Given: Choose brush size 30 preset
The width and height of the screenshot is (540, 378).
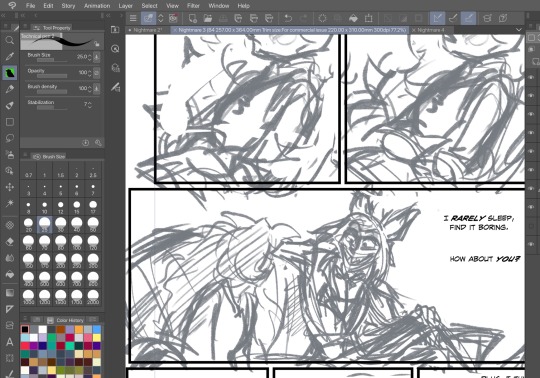Looking at the screenshot, I should point(61,225).
